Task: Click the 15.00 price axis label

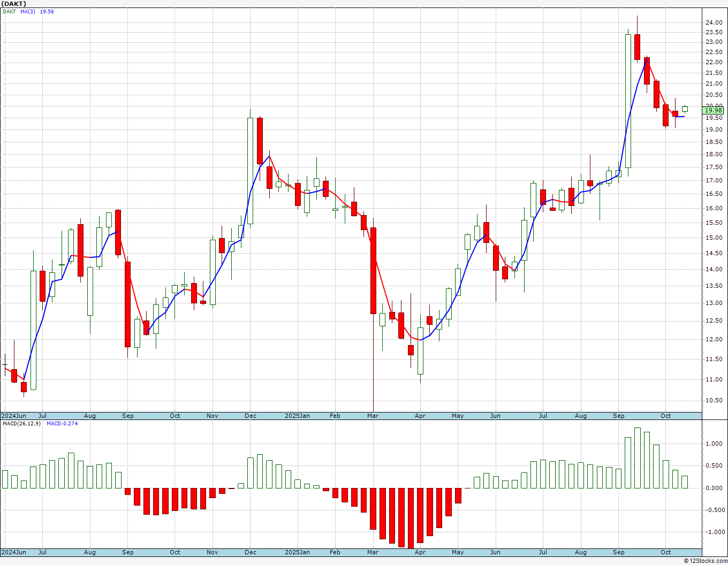Action: tap(714, 238)
